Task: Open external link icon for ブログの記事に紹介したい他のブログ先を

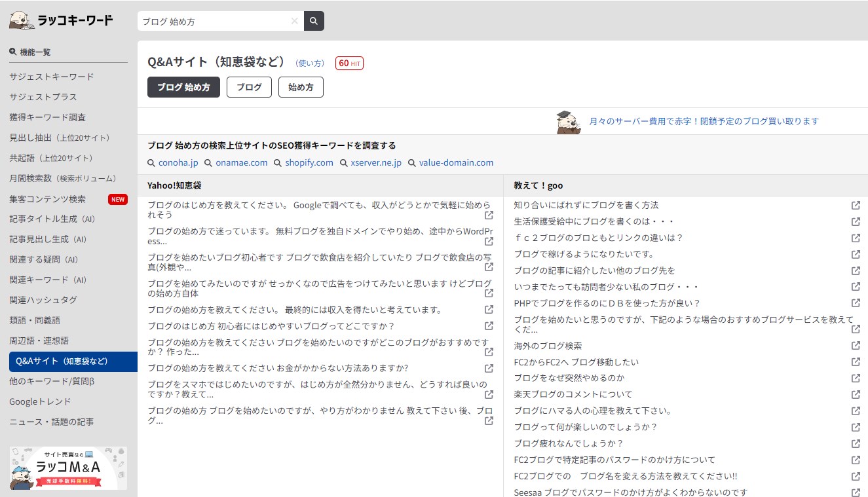Action: click(856, 270)
